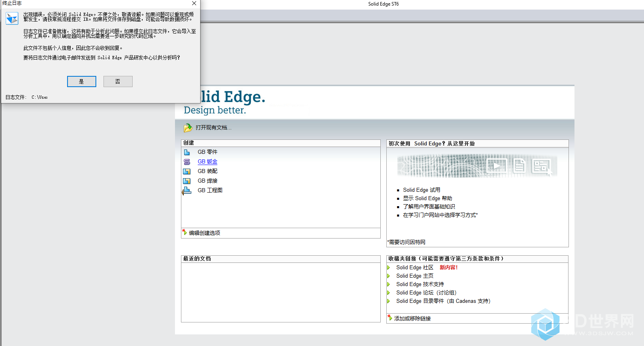644x346 pixels.
Task: Open 编辑创建选项 settings
Action: 205,233
